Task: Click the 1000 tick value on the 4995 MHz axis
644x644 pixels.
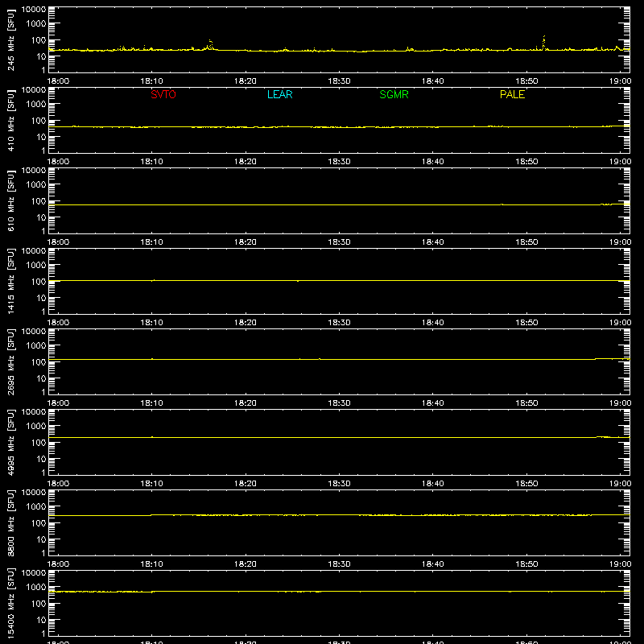Action: point(36,427)
